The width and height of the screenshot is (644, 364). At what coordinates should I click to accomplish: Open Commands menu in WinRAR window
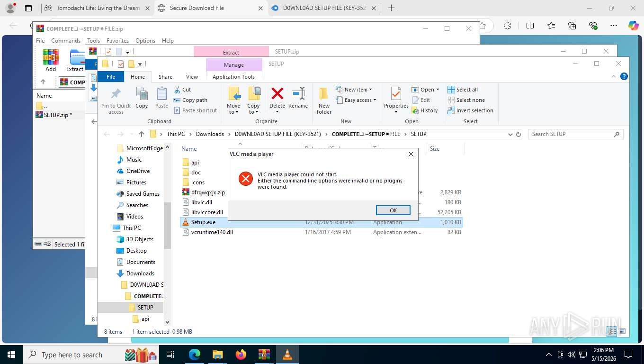point(66,41)
